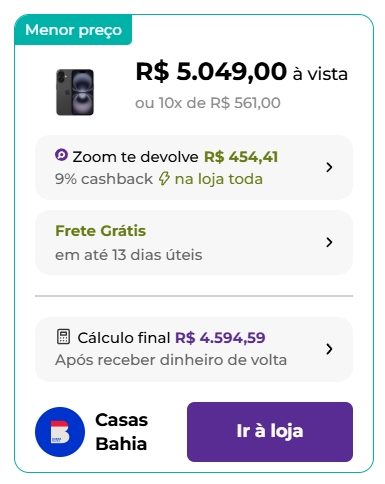This screenshot has width=385, height=484.
Task: Click the calculator icon beside Cálculo final
Action: click(63, 336)
